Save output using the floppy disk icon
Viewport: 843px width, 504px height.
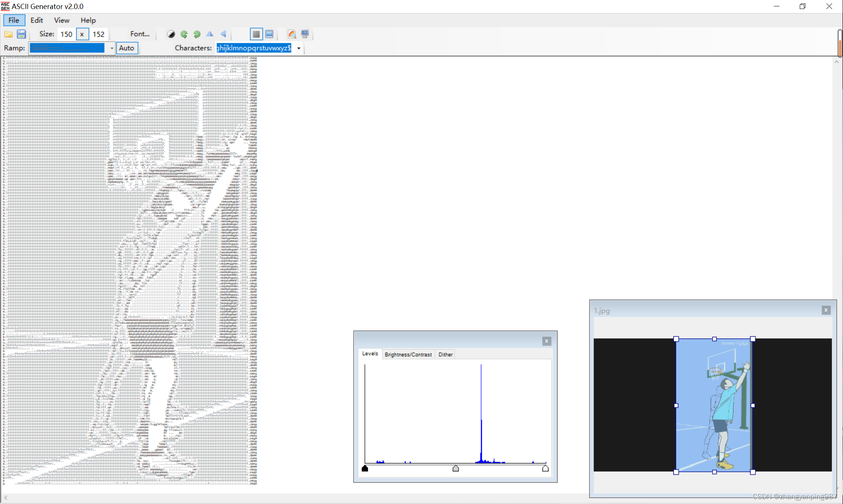pos(21,34)
